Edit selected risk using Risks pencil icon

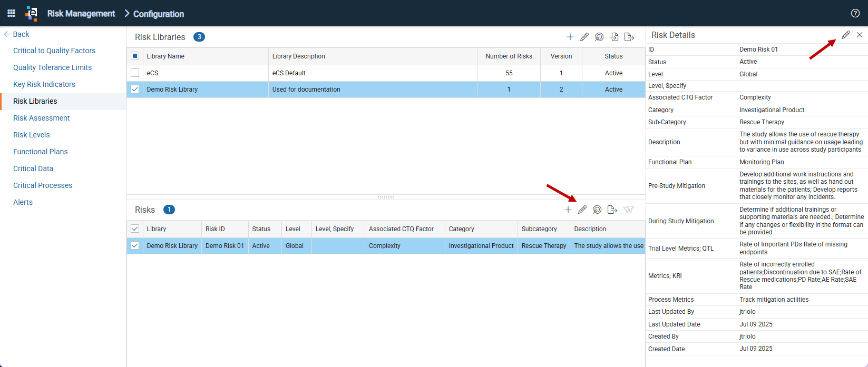582,210
